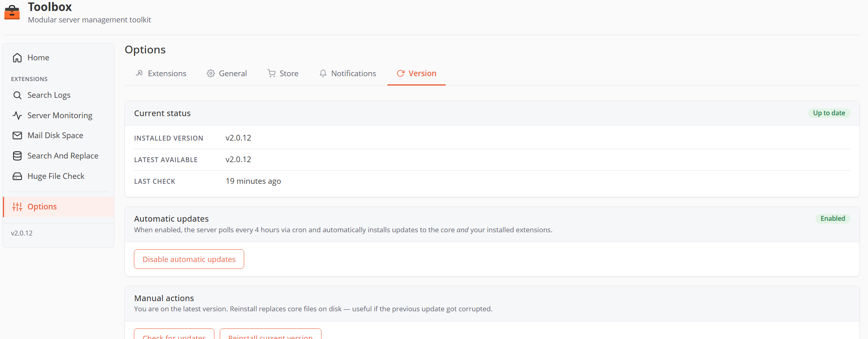Click the INSTALLED VERSION label
The height and width of the screenshot is (339, 868).
(168, 138)
